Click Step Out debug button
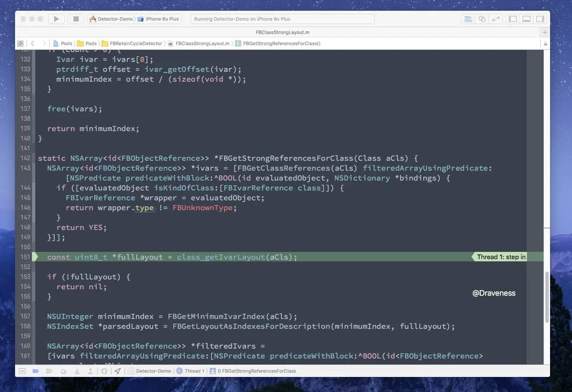The width and height of the screenshot is (572, 392). [90, 371]
